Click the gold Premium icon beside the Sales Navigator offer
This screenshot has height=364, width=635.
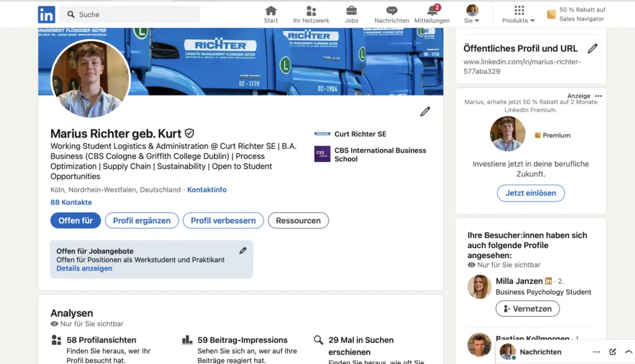(x=551, y=15)
